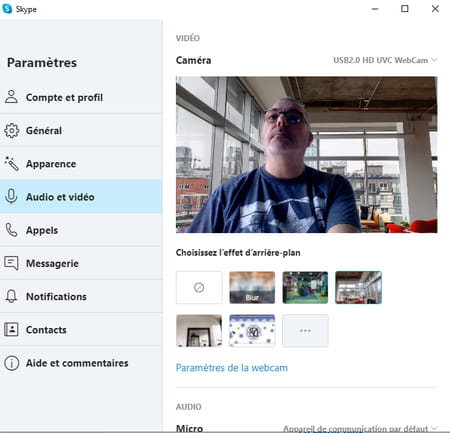Click the bell icon for Notifications
This screenshot has width=450, height=433.
pyautogui.click(x=11, y=296)
